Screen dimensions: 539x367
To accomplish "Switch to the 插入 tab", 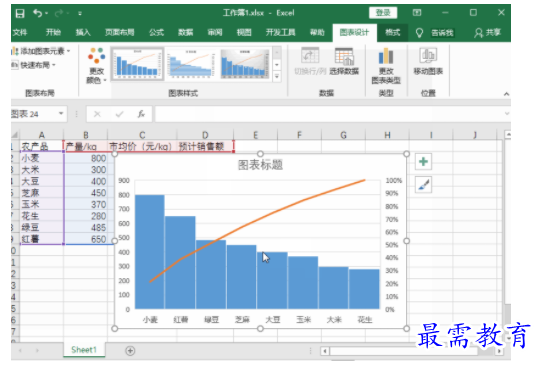I will (83, 33).
